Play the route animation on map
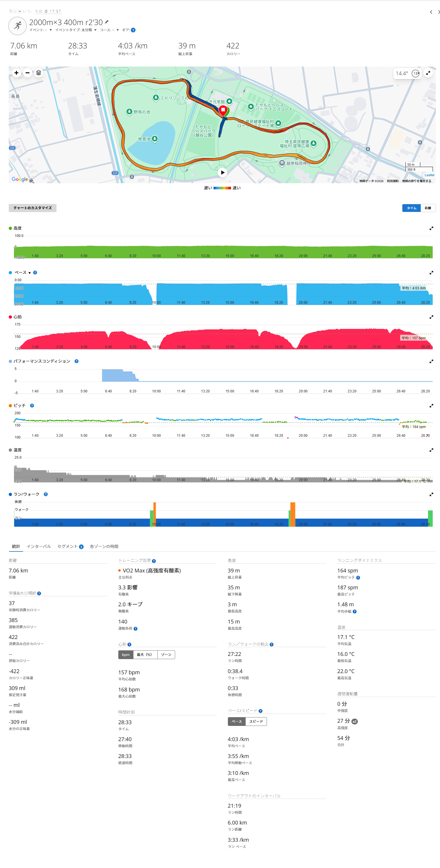This screenshot has height=868, width=440. [222, 172]
